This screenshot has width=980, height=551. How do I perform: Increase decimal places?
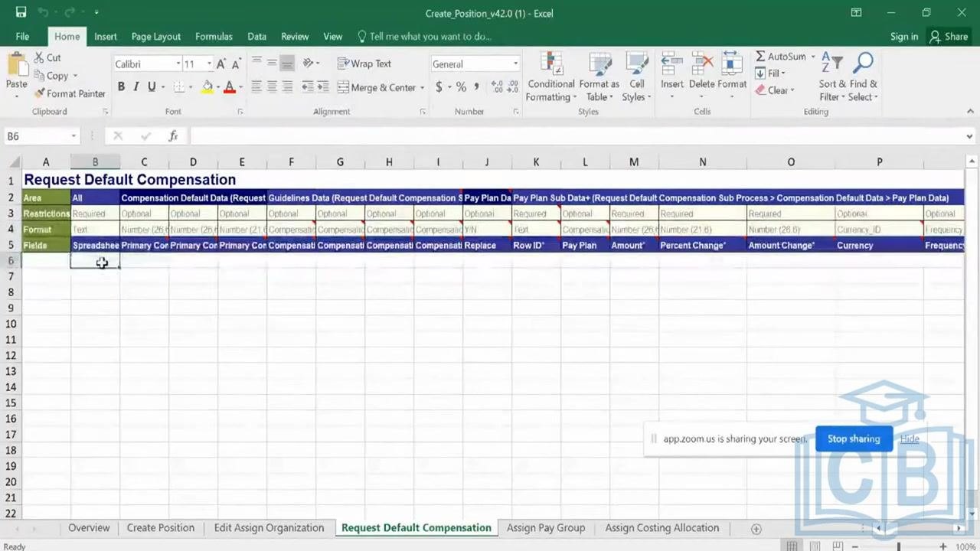(x=496, y=87)
